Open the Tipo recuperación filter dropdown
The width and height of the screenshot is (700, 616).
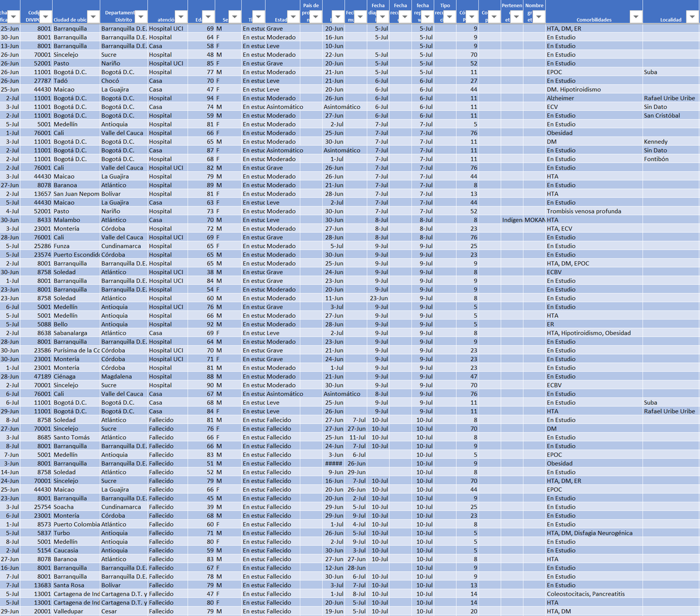(450, 17)
